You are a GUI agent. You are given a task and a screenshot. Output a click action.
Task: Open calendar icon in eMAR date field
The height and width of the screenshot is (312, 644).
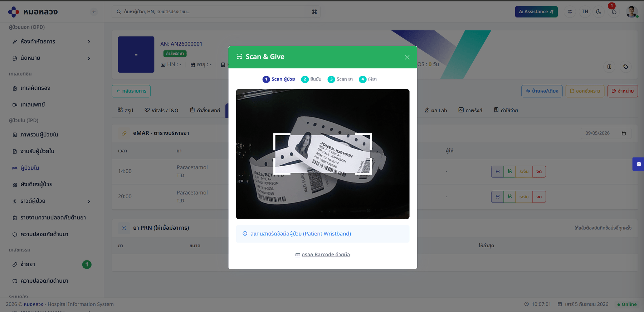(x=624, y=133)
